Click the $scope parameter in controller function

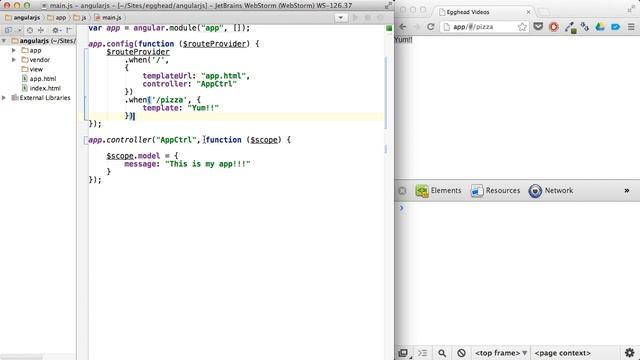click(x=264, y=140)
